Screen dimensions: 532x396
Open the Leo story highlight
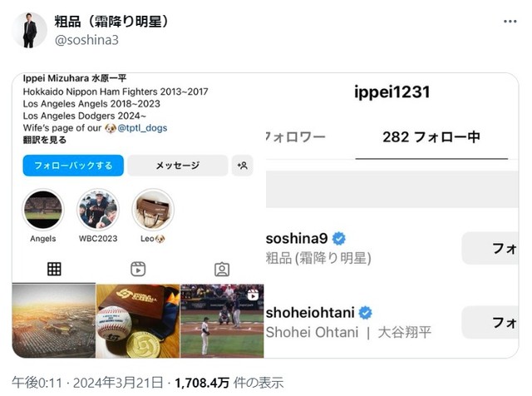tap(153, 210)
